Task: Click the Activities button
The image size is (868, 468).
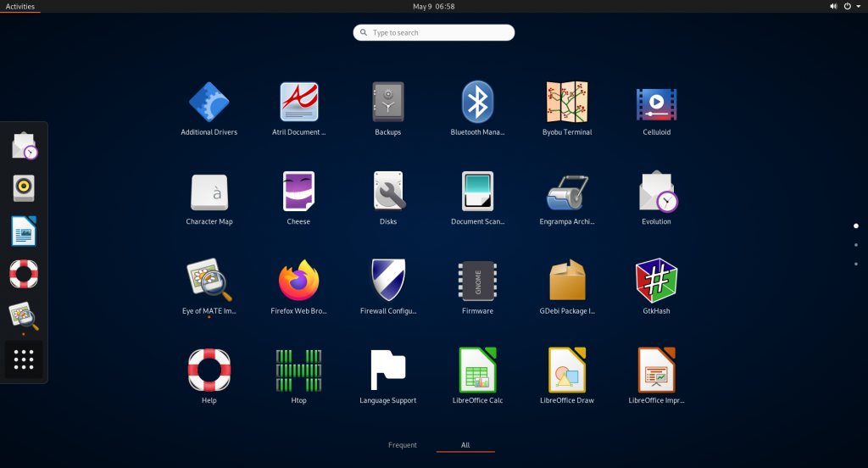Action: point(20,7)
